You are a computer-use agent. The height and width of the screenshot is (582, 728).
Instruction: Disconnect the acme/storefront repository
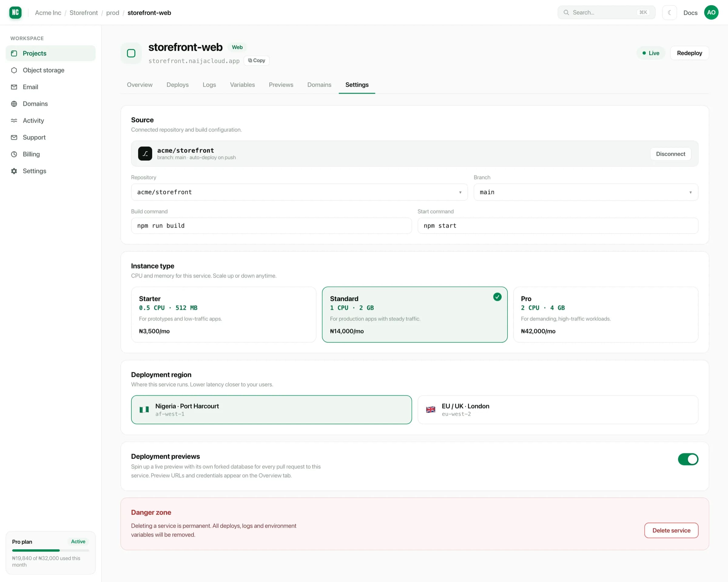[x=670, y=154]
